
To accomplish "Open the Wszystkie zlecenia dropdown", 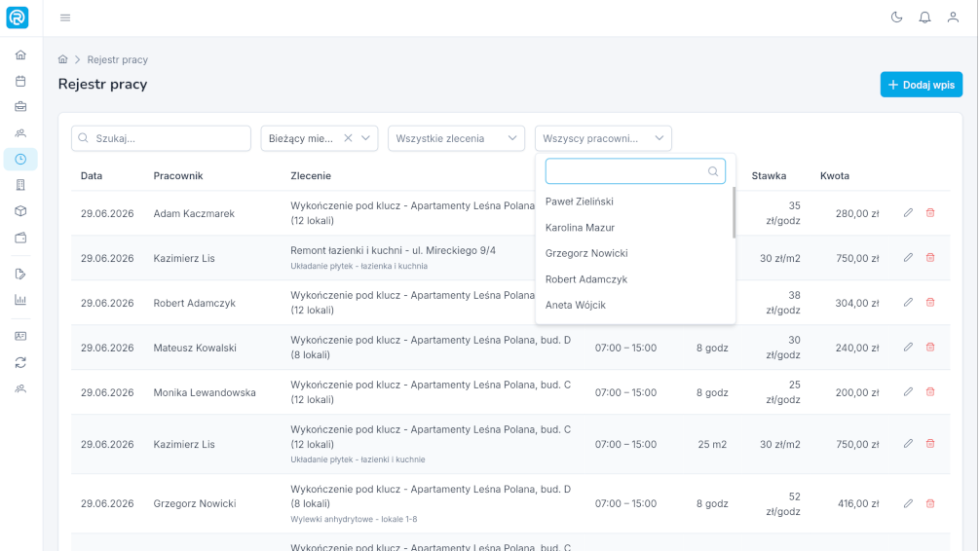I will [x=456, y=138].
